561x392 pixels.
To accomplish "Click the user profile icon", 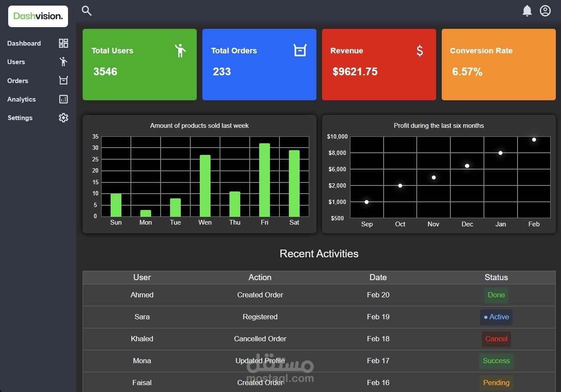I will (545, 11).
